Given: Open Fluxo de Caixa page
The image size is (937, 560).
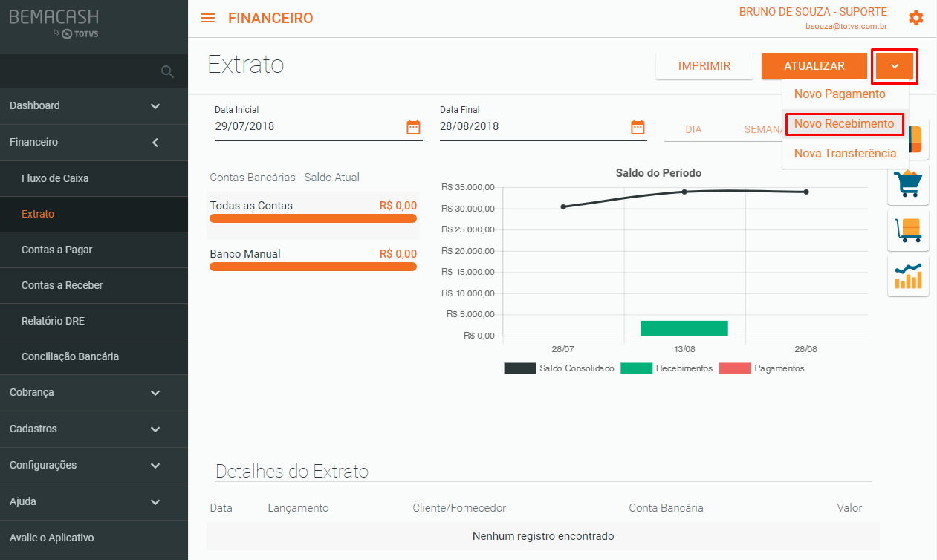Looking at the screenshot, I should pos(94,178).
